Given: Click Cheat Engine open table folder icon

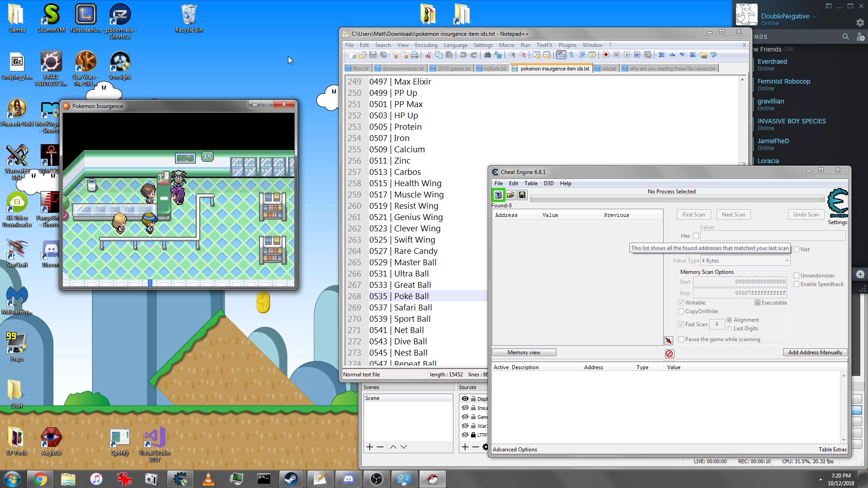Looking at the screenshot, I should [x=510, y=195].
